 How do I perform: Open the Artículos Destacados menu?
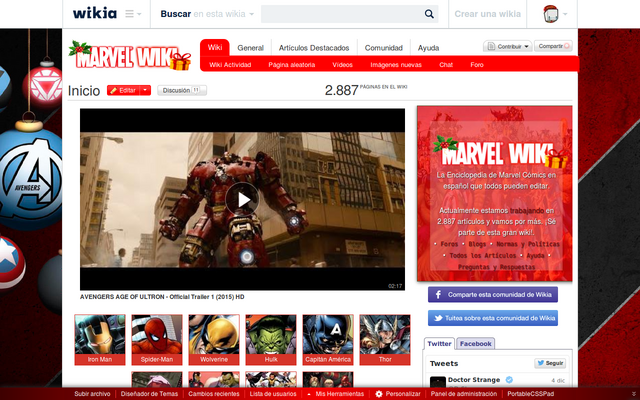(x=314, y=48)
